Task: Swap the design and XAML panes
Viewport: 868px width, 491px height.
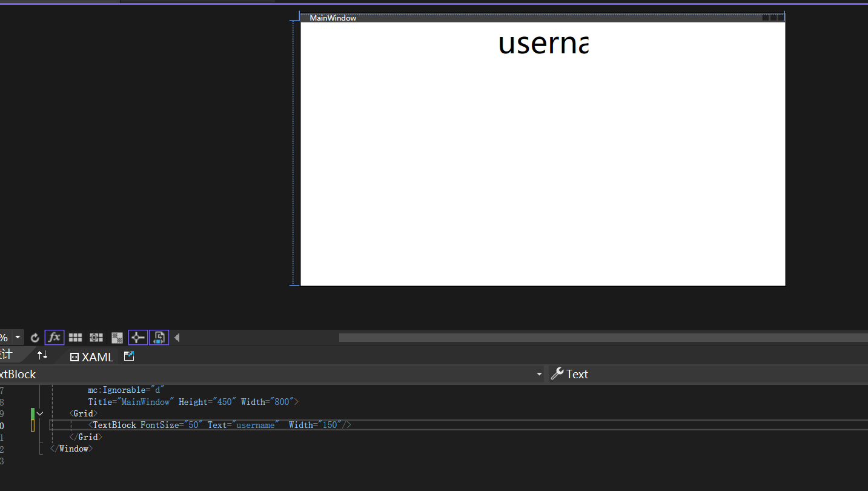Action: point(42,355)
